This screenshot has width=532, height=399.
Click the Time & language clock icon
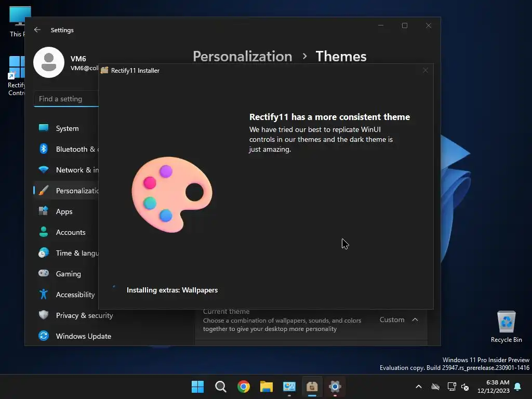[x=44, y=253]
